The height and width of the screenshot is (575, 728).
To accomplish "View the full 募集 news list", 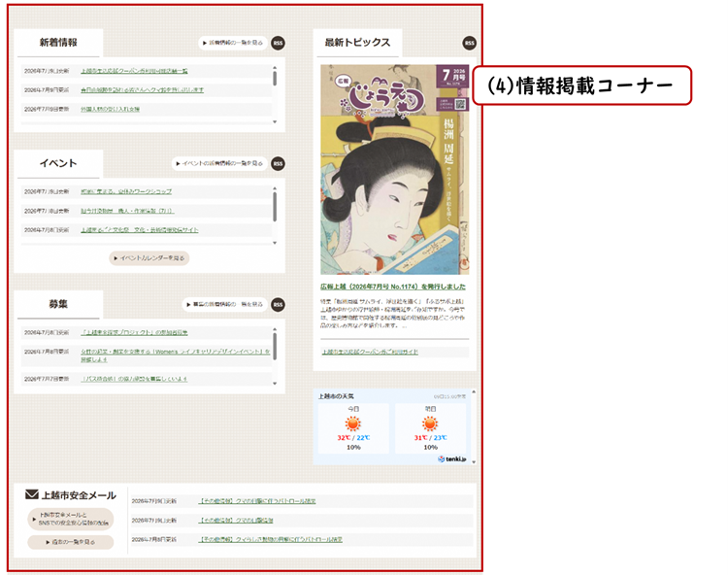I will coord(225,305).
